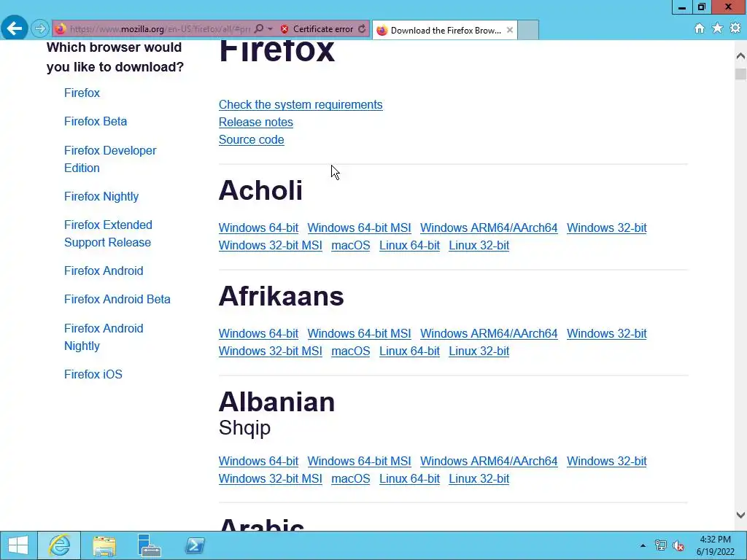The height and width of the screenshot is (560, 747).
Task: Select Firefox Android Beta in sidebar
Action: click(117, 299)
